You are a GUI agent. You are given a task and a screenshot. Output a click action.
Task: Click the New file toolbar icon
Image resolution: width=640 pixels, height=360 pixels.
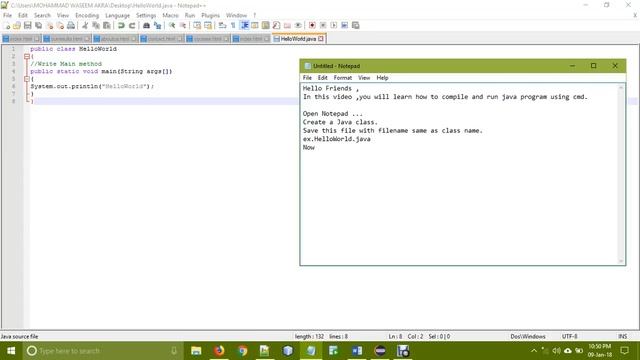coord(7,25)
